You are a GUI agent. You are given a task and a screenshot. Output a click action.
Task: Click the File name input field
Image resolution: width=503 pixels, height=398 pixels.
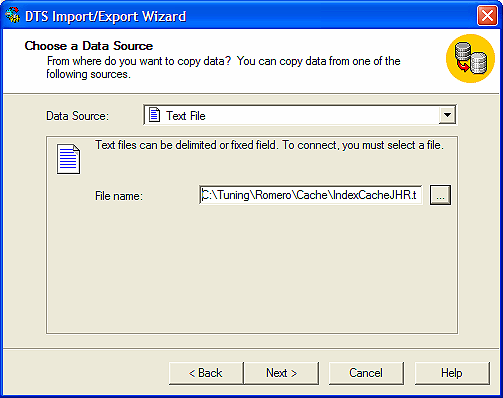311,195
